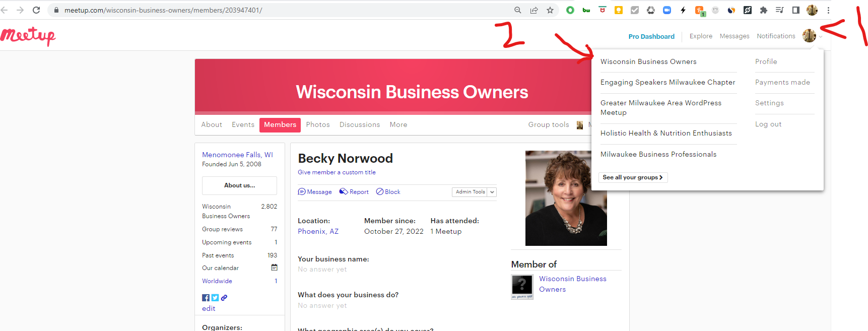Click the Meetup logo
Viewport: 868px width, 331px height.
tap(28, 36)
